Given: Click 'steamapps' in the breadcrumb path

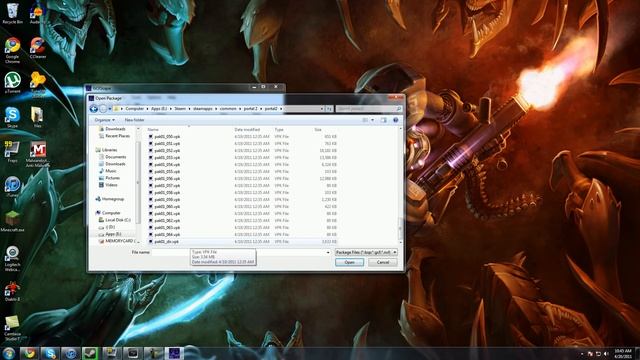Looking at the screenshot, I should 203,109.
